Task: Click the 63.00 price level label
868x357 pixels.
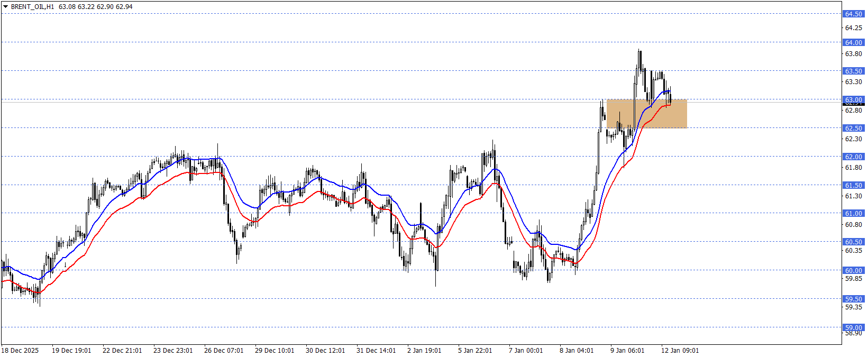Action: click(853, 100)
